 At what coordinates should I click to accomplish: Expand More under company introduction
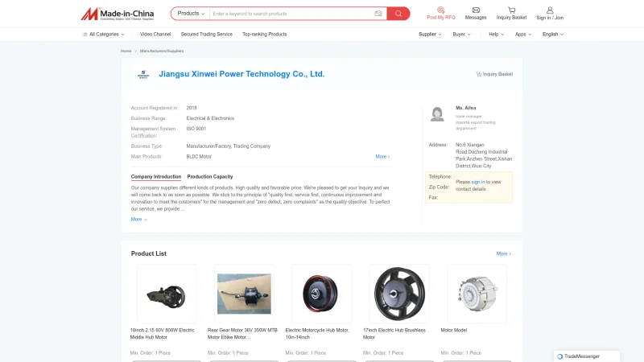tap(138, 220)
